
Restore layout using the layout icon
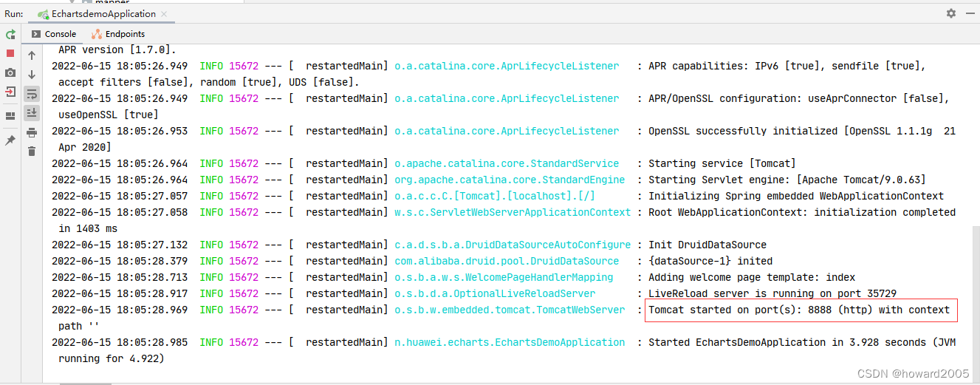pyautogui.click(x=10, y=116)
